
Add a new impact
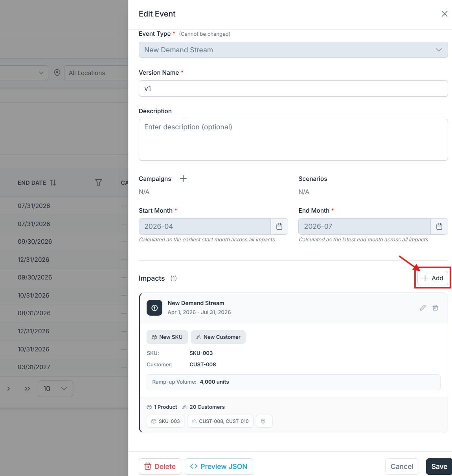tap(433, 278)
